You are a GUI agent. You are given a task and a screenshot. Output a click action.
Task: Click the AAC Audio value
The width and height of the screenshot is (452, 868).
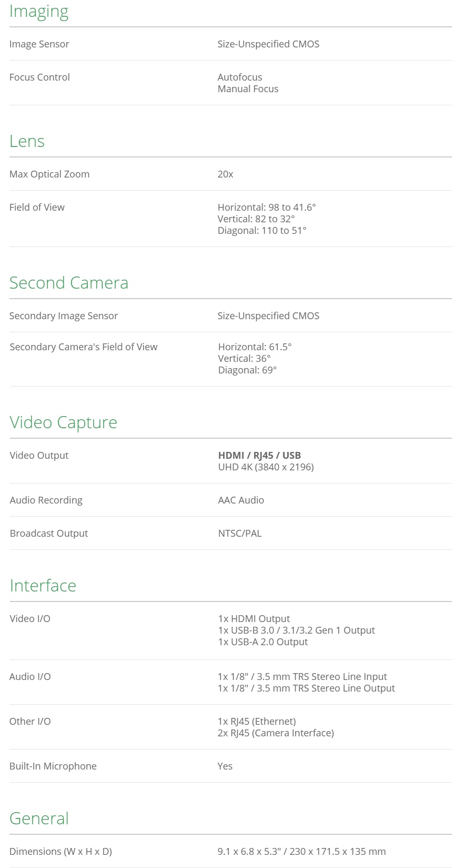241,500
